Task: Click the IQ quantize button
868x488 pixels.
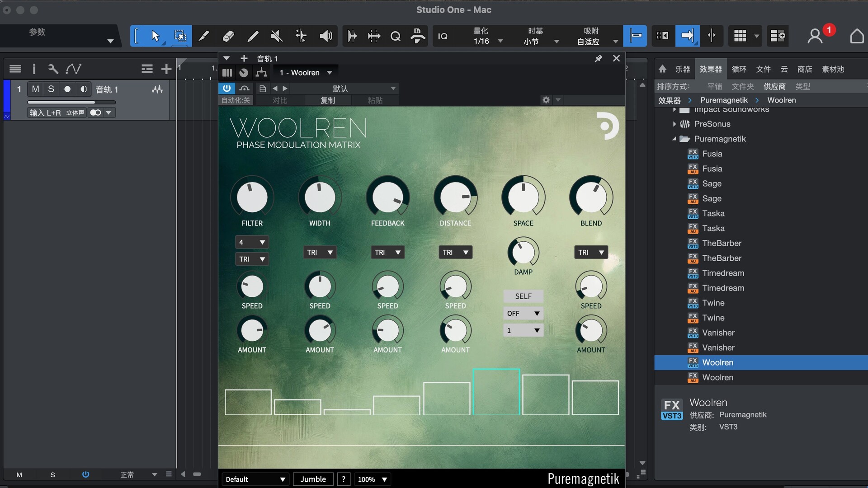Action: pos(443,36)
